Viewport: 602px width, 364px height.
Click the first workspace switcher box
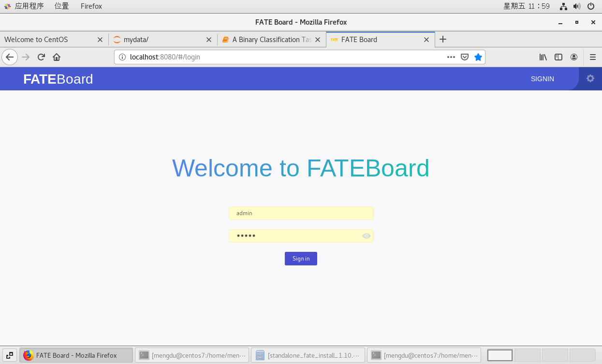click(x=500, y=355)
